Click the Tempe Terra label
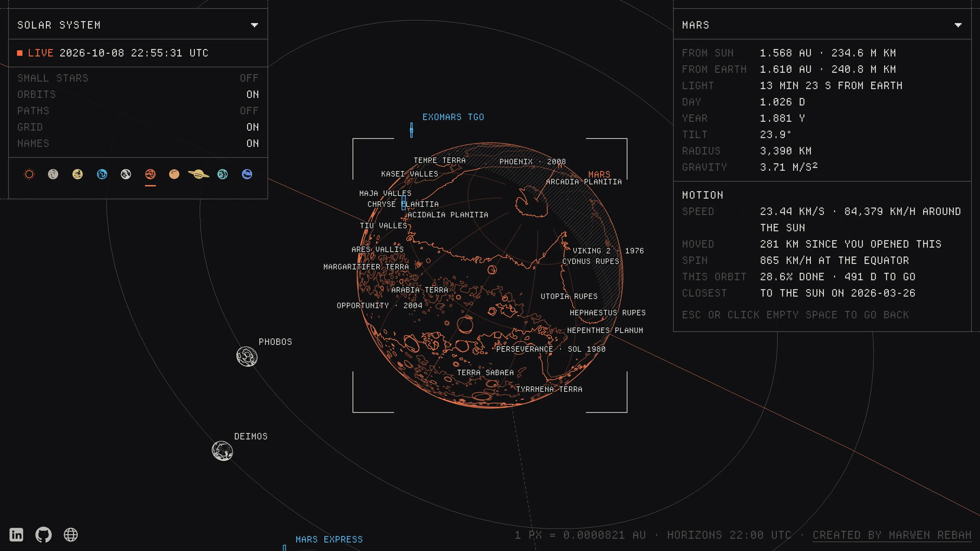The image size is (980, 551). tap(439, 160)
